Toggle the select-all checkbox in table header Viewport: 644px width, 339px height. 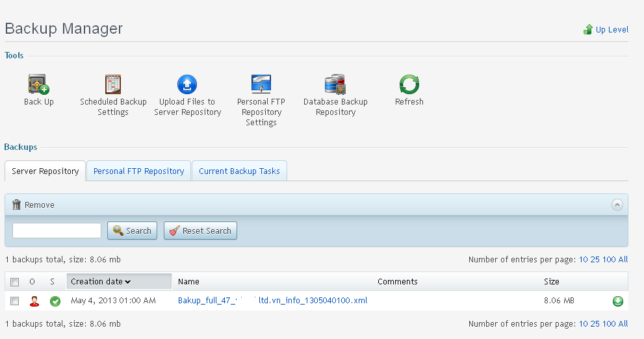(15, 282)
